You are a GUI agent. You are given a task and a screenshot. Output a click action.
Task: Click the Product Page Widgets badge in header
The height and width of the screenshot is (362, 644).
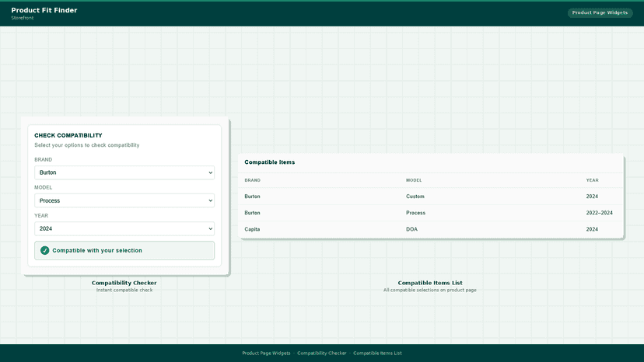pos(600,12)
